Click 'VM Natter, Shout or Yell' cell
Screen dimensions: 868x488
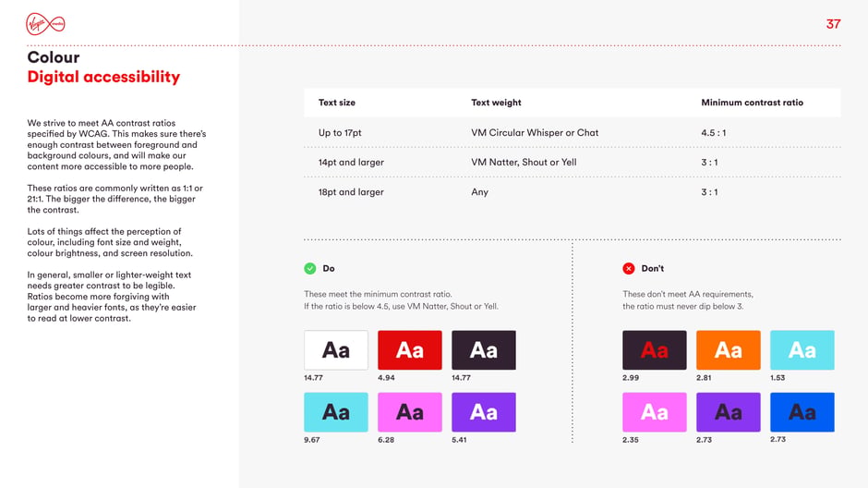click(x=524, y=163)
